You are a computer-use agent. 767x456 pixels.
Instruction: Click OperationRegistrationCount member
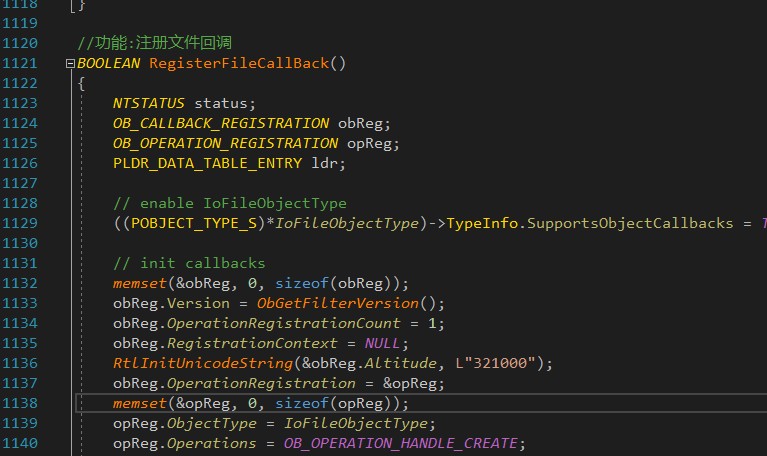point(284,323)
